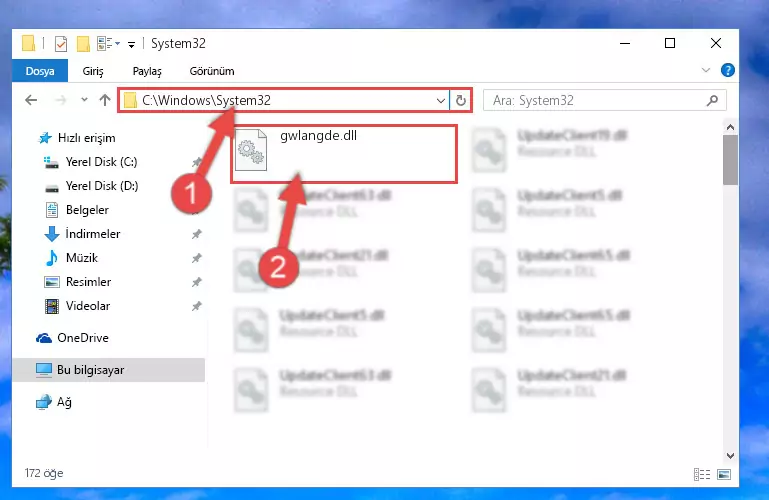Open the Dosya menu
Screen dimensions: 769x500
tap(40, 71)
